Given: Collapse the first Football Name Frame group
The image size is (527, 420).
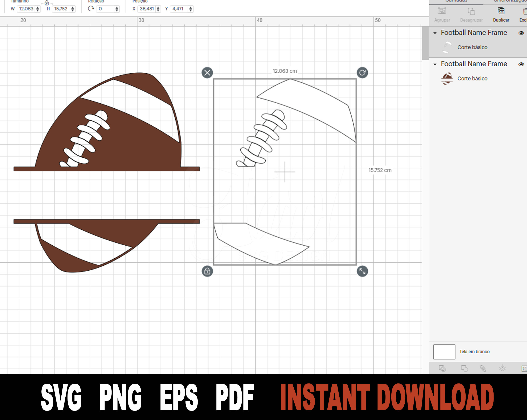Looking at the screenshot, I should coord(435,33).
